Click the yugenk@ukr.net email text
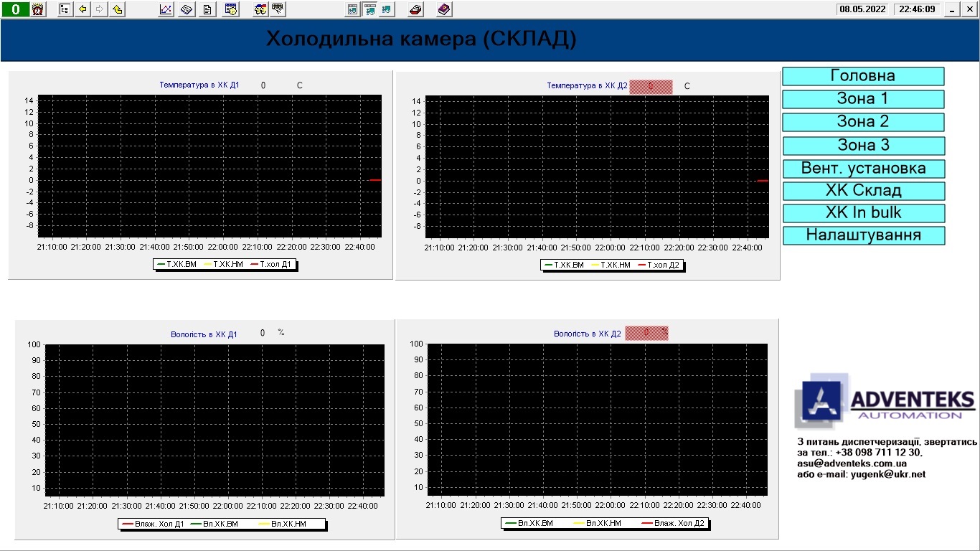980x551 pixels. 888,474
